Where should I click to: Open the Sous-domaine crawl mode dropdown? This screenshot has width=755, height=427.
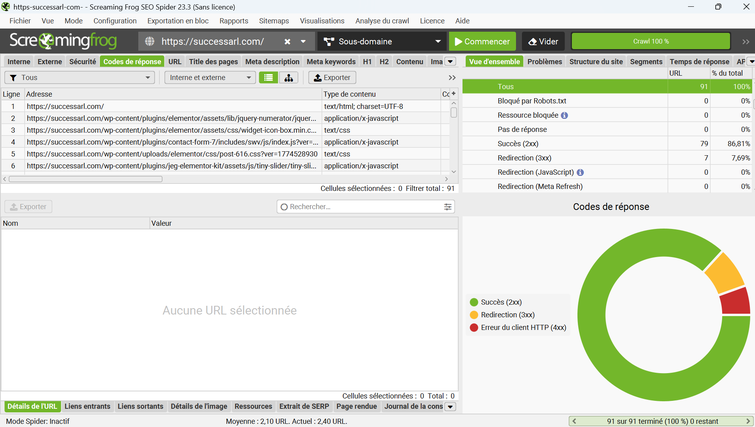[x=382, y=42]
